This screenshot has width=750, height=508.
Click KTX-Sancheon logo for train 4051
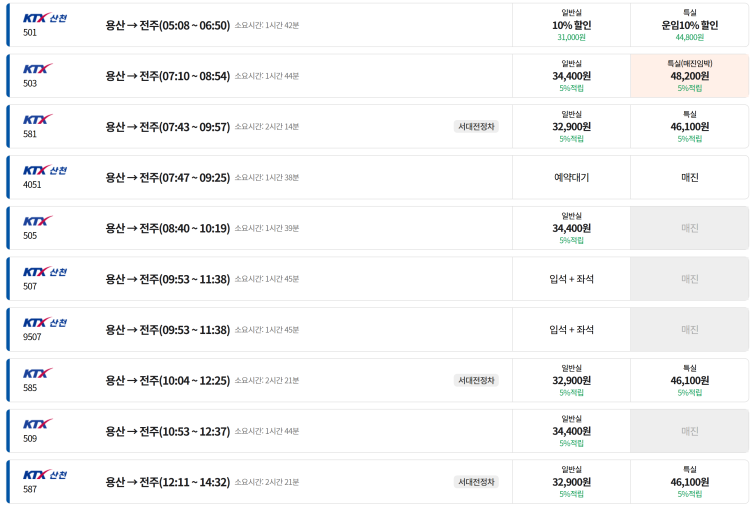[x=45, y=170]
